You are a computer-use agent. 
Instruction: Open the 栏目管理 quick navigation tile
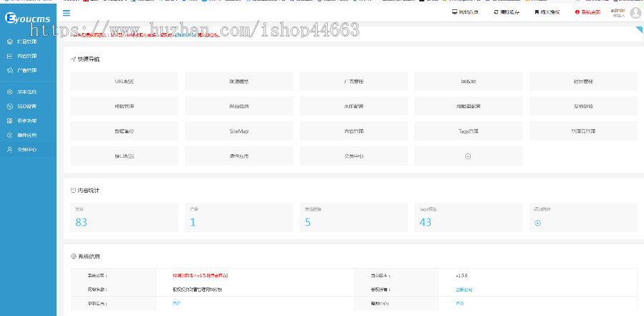(x=583, y=81)
